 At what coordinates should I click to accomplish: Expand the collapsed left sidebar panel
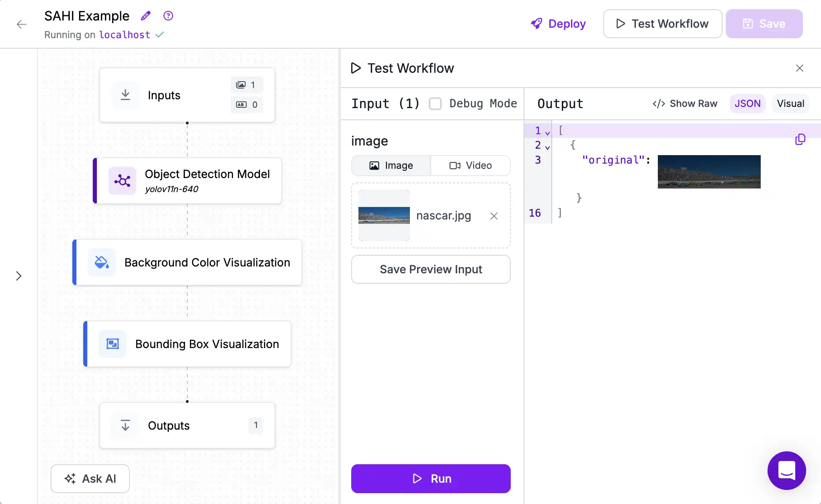pos(19,276)
